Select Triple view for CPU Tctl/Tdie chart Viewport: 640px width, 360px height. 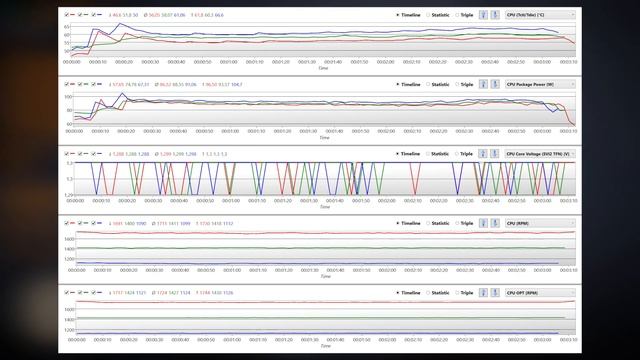464,15
